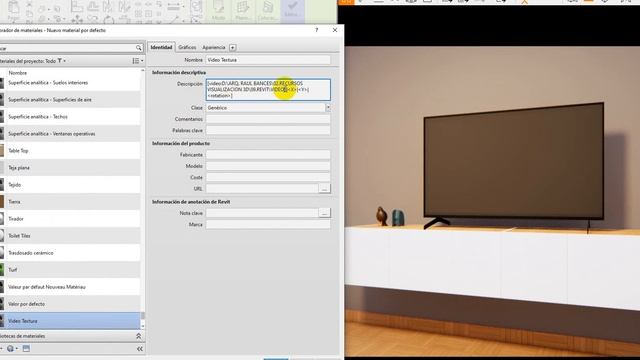Click the Nota clave input field
The image size is (640, 360).
click(x=262, y=213)
